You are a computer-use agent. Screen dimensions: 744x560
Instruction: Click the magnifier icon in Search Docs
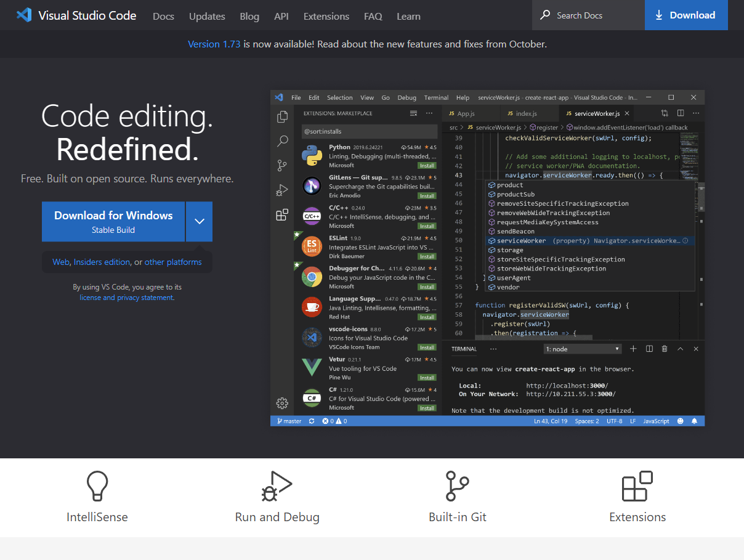coord(545,15)
